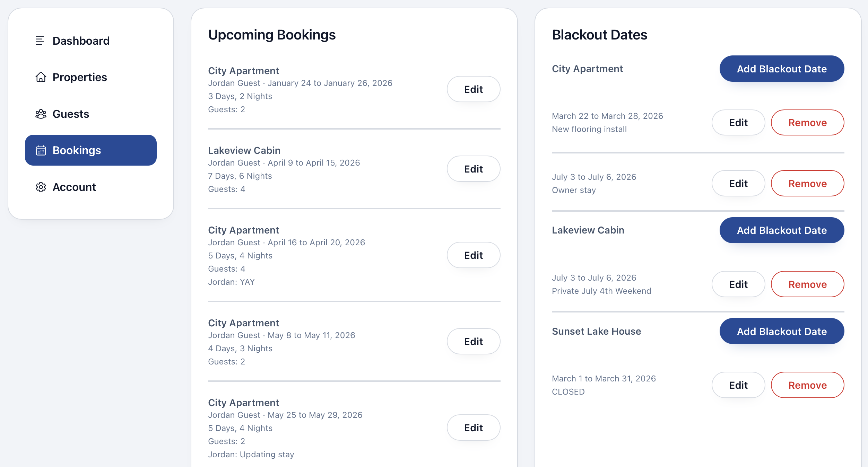This screenshot has height=467, width=868.
Task: Add a blackout date for City Apartment
Action: pos(782,69)
